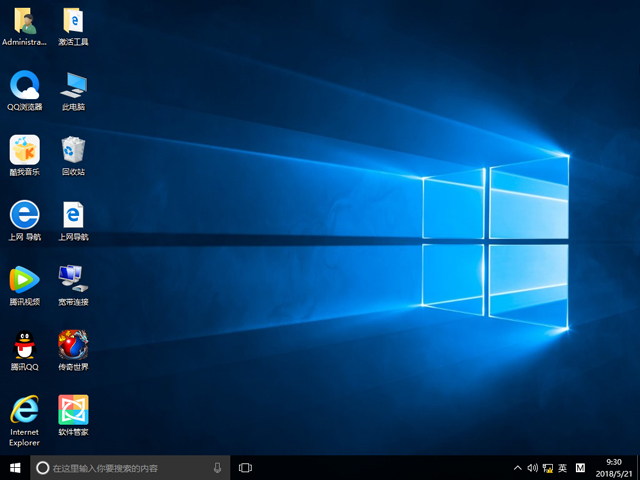The height and width of the screenshot is (480, 640).
Task: Toggle input language with 英 indicator
Action: click(562, 468)
